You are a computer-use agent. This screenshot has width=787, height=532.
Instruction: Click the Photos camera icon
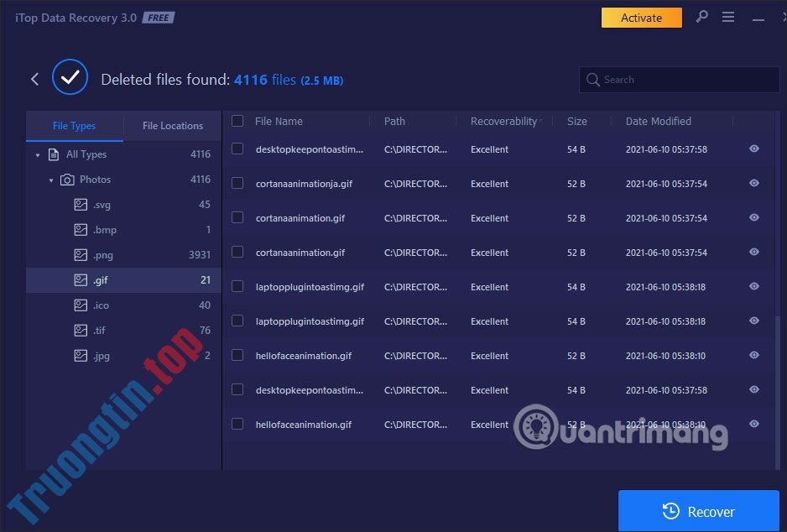[x=67, y=180]
